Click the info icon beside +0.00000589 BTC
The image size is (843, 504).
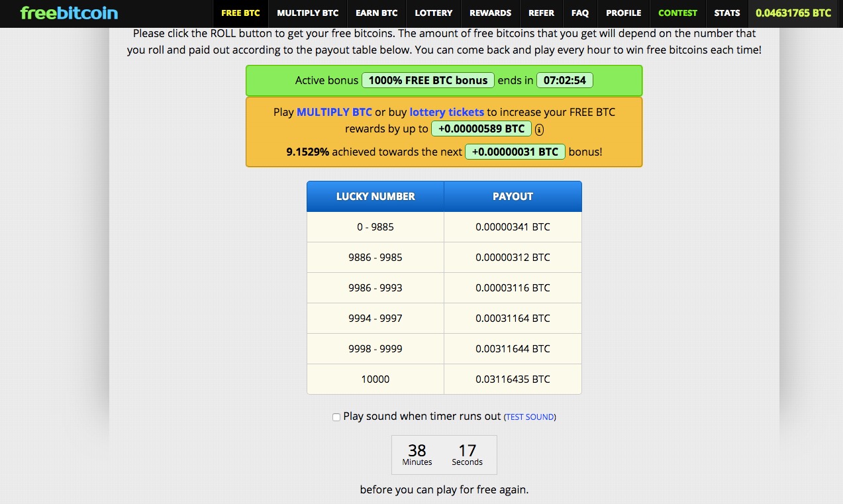pyautogui.click(x=539, y=129)
